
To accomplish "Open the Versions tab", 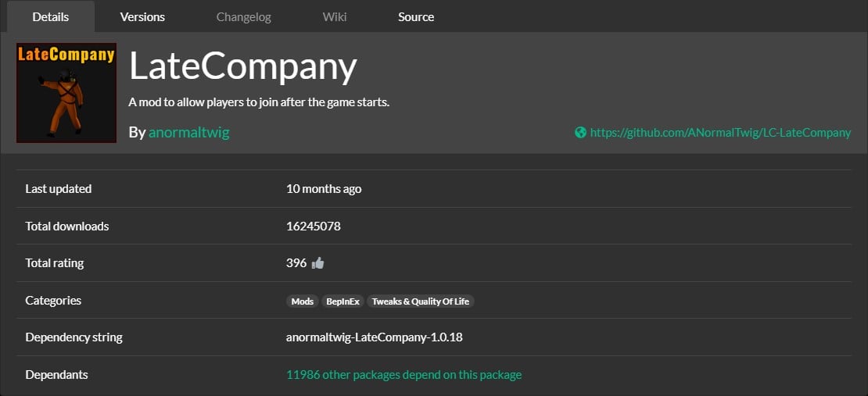I will [x=142, y=16].
